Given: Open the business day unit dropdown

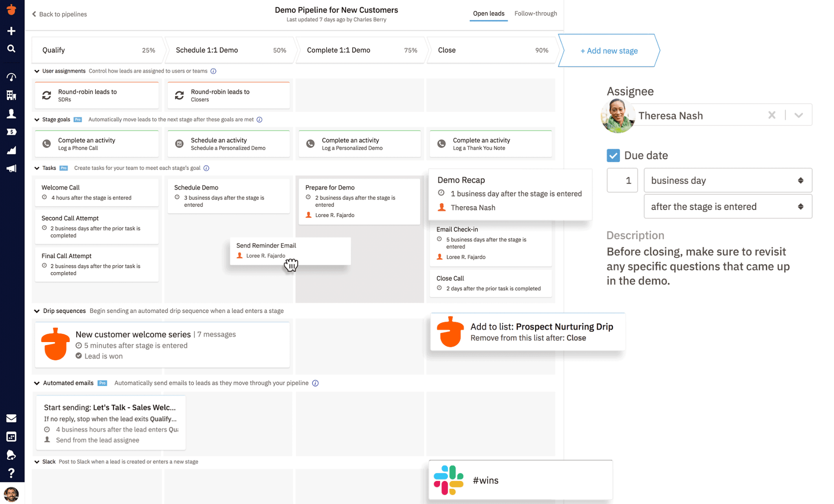Looking at the screenshot, I should pyautogui.click(x=728, y=180).
